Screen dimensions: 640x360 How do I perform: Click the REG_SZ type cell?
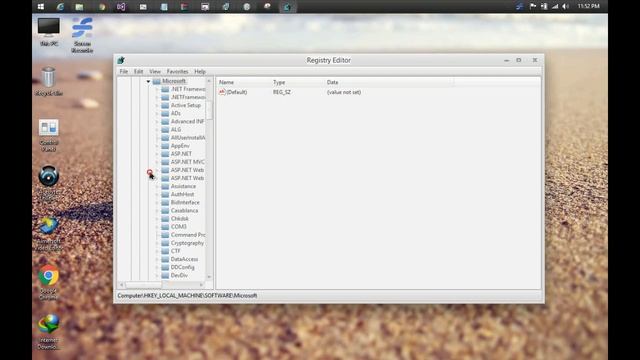pos(282,92)
